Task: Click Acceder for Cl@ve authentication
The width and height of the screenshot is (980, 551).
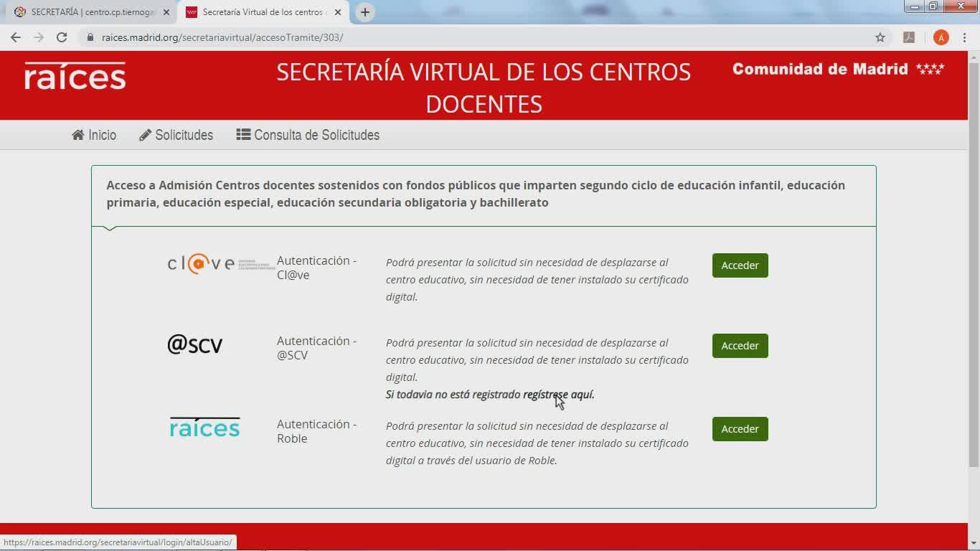Action: (740, 265)
